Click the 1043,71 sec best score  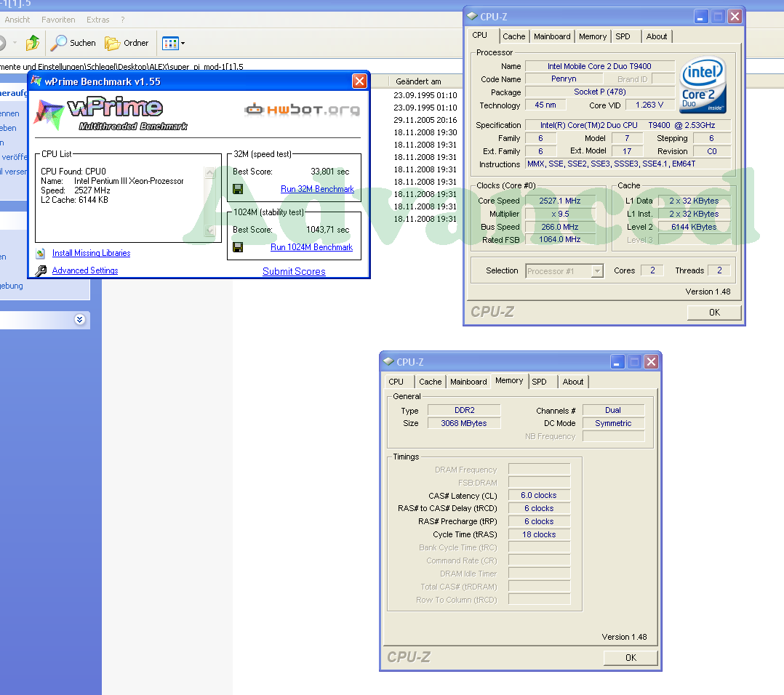(x=327, y=230)
